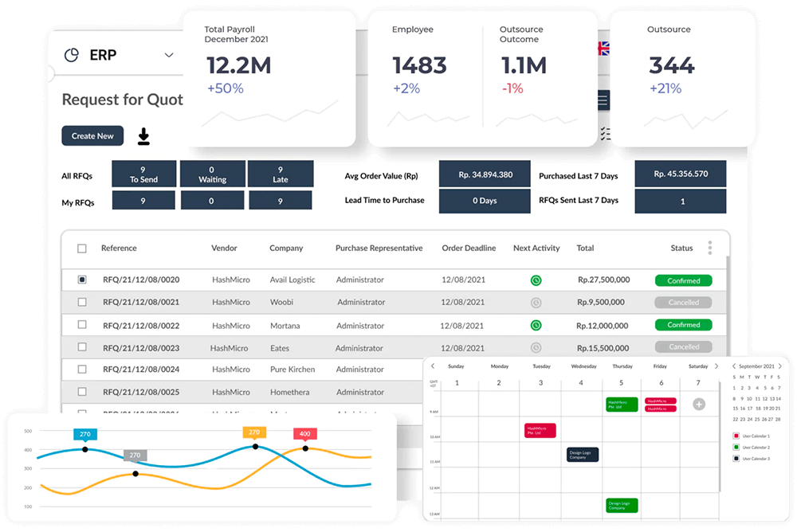Viewport: 797px width, 532px height.
Task: Select the UK flag language icon
Action: 603,49
